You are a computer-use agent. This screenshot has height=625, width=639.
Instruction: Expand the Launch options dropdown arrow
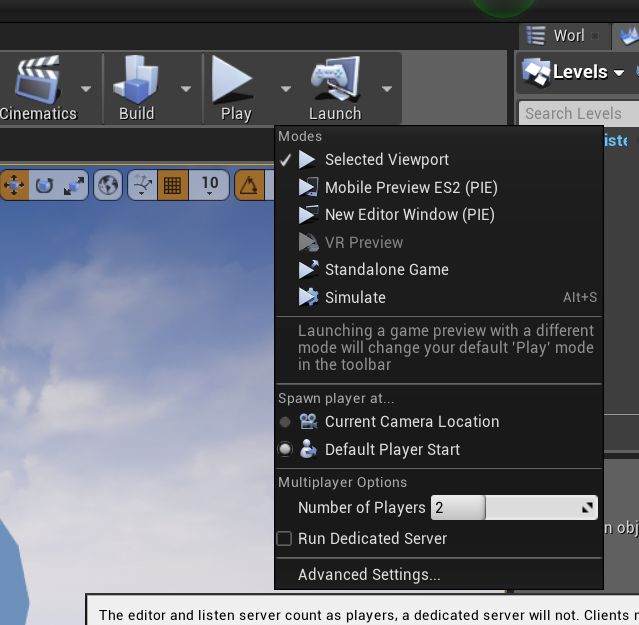387,88
